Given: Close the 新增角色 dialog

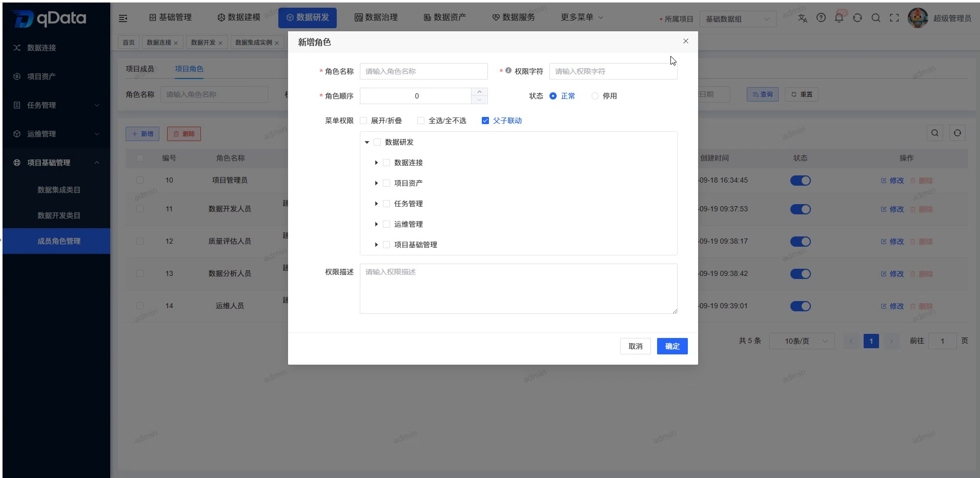Looking at the screenshot, I should (x=686, y=41).
